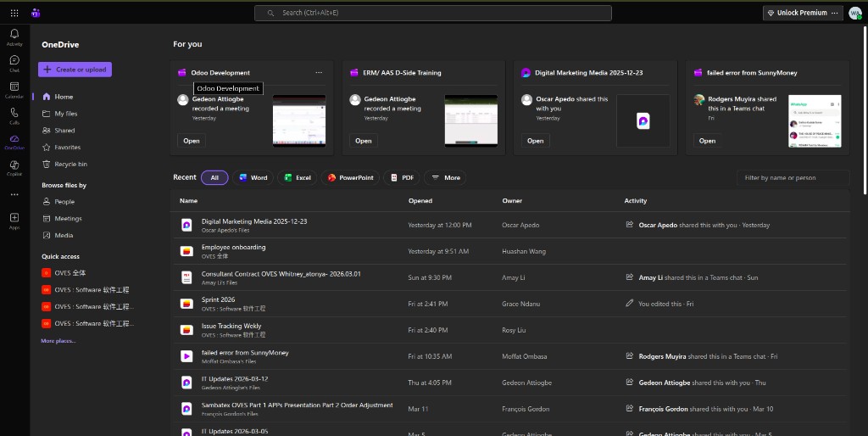
Task: Filter recent files by Excel
Action: [x=298, y=178]
